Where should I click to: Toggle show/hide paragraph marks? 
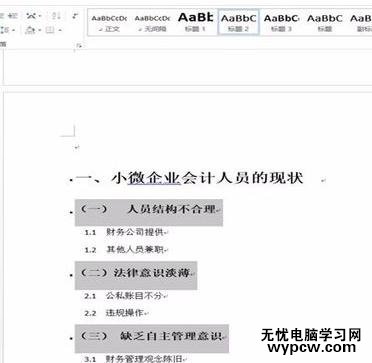click(76, 16)
